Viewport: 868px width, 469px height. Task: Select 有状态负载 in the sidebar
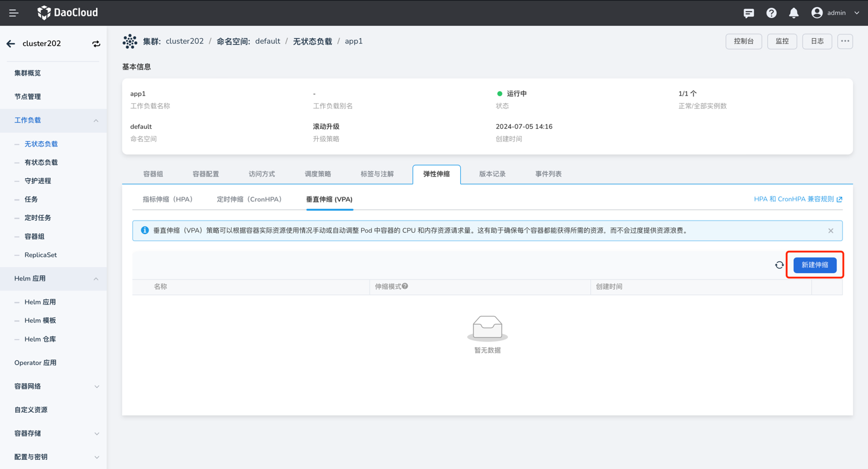coord(41,163)
